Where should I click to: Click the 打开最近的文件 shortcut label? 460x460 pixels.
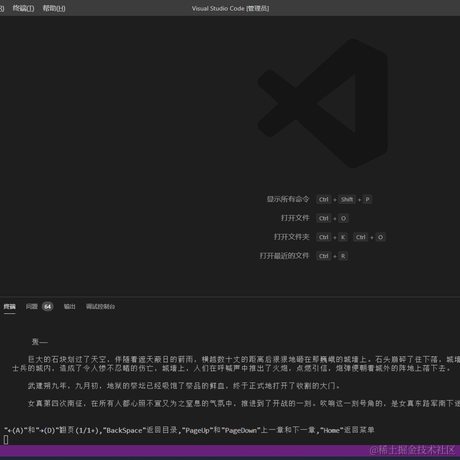(x=285, y=256)
